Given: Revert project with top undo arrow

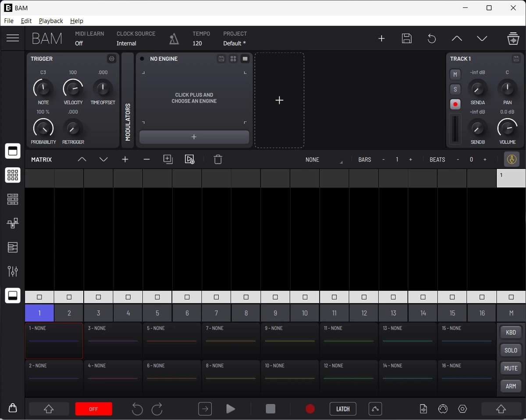Looking at the screenshot, I should 432,39.
